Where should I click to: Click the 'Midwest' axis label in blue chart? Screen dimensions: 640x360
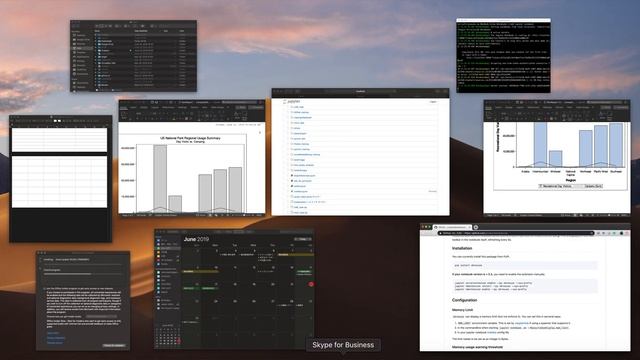pos(556,171)
